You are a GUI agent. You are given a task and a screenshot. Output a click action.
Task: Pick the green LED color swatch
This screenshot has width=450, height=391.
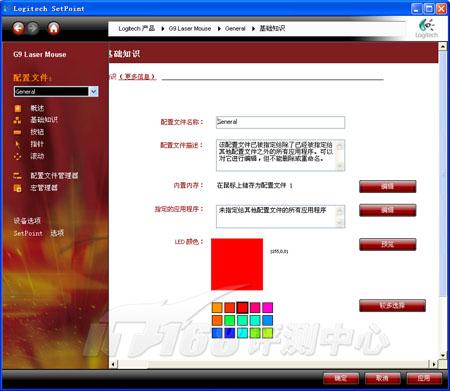click(x=229, y=320)
